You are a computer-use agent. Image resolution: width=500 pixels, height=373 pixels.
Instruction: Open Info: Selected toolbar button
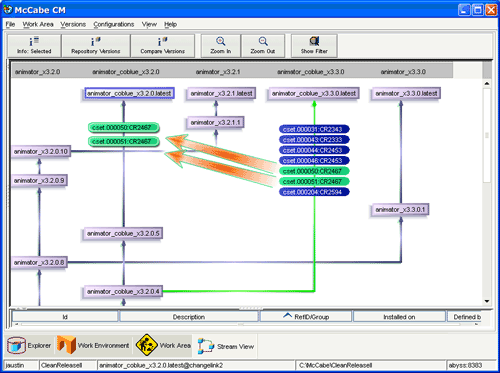pos(34,46)
